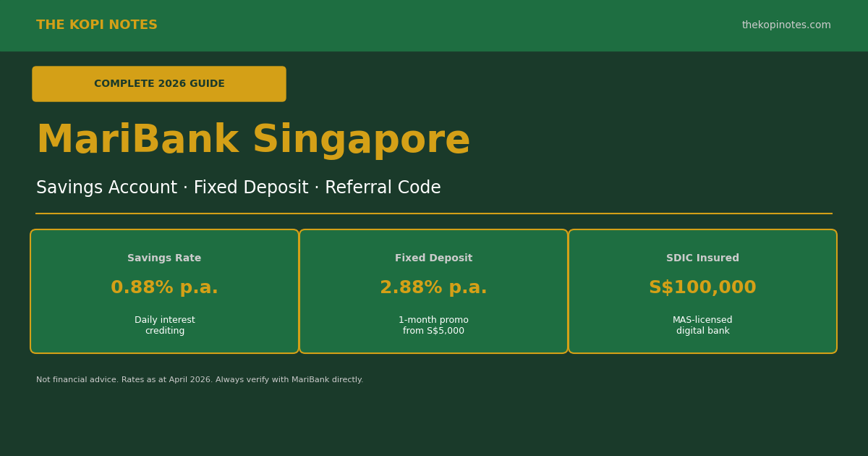Click the 0.88% p.a. value
Viewport: 868px width, 456px height.
[164, 288]
